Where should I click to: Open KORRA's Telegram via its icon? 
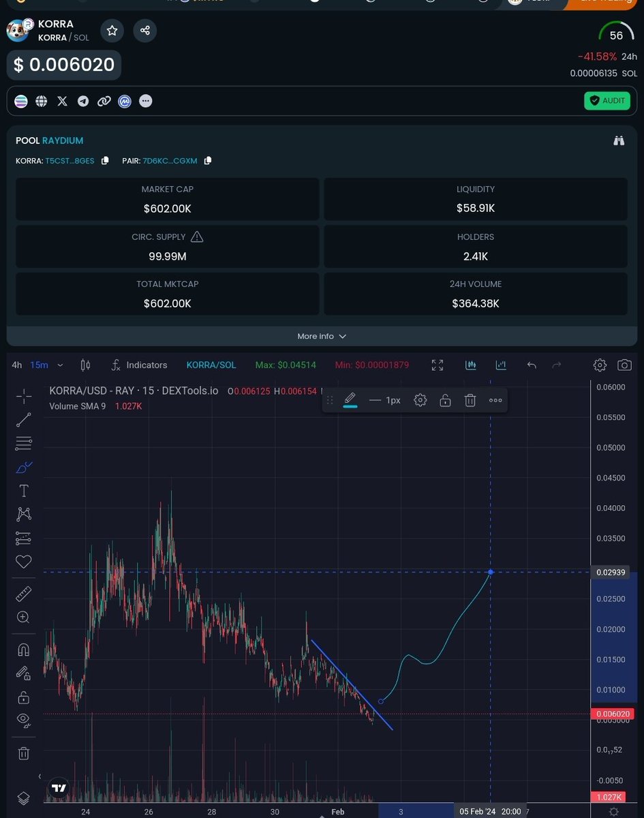tap(83, 101)
